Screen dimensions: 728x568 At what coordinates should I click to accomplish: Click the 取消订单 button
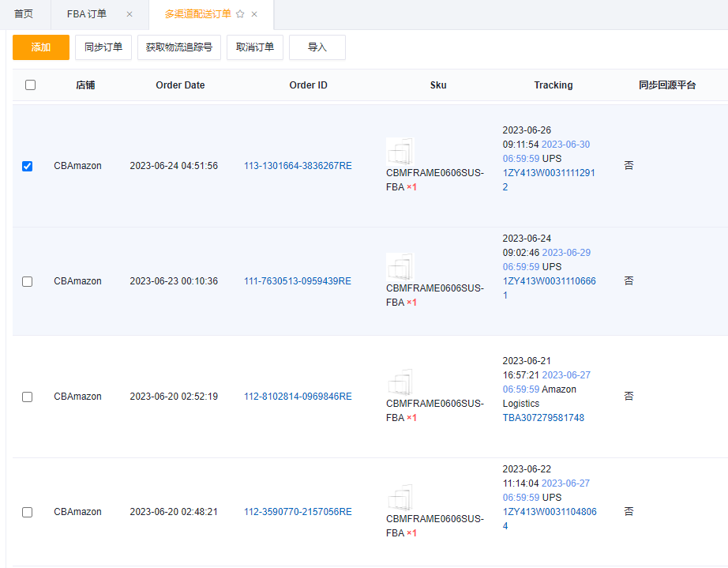pyautogui.click(x=255, y=47)
